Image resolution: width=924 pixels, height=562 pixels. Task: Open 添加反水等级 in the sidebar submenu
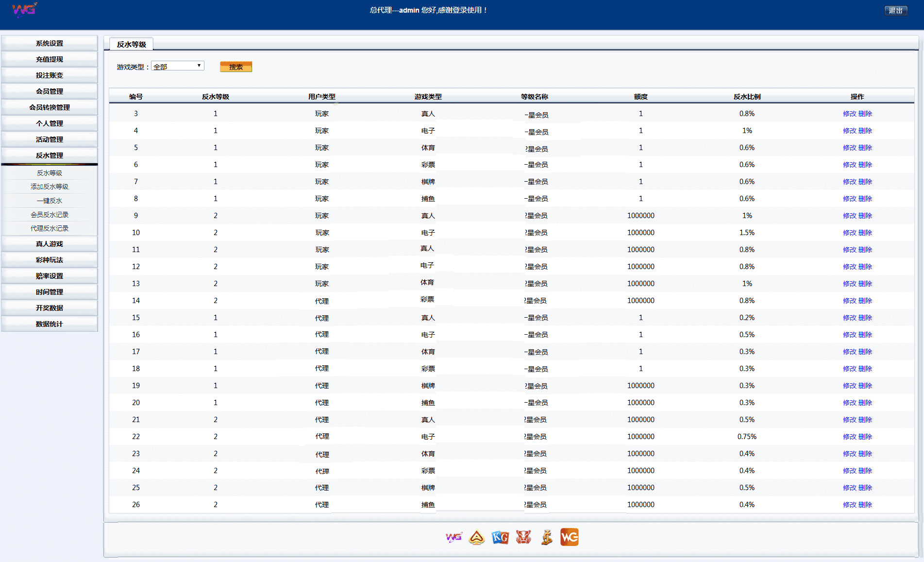pyautogui.click(x=50, y=187)
